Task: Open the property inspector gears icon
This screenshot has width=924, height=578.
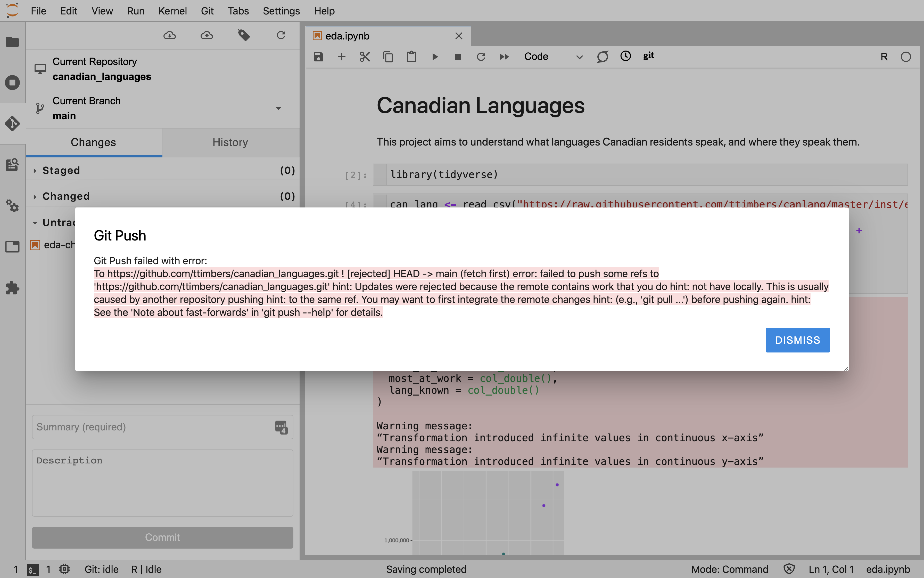Action: 12,206
